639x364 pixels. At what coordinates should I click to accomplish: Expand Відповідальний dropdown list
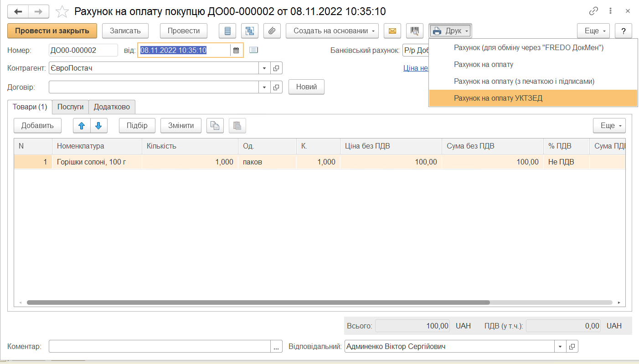click(x=561, y=347)
